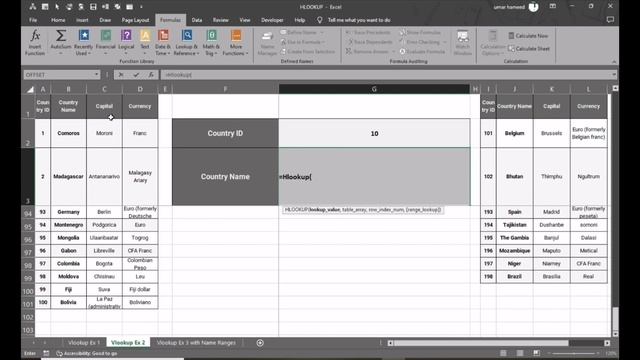Open the Insert tab
The width and height of the screenshot is (640, 360).
pos(82,20)
